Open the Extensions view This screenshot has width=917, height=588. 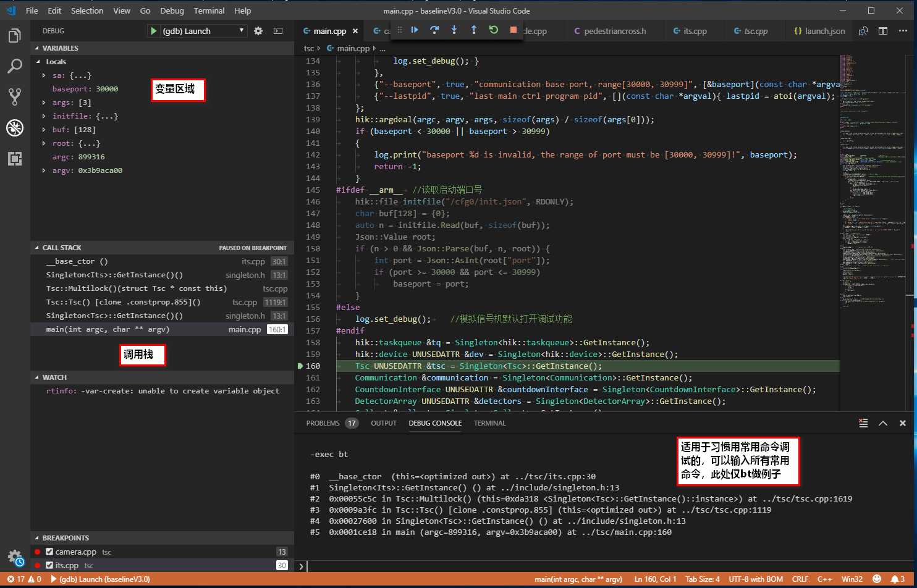[15, 159]
